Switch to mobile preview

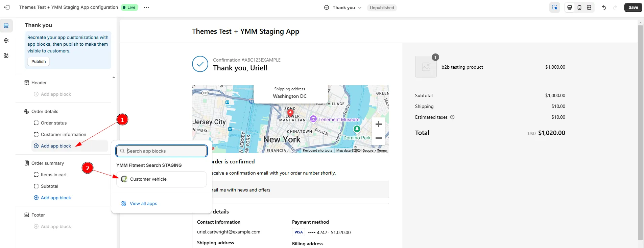(579, 7)
